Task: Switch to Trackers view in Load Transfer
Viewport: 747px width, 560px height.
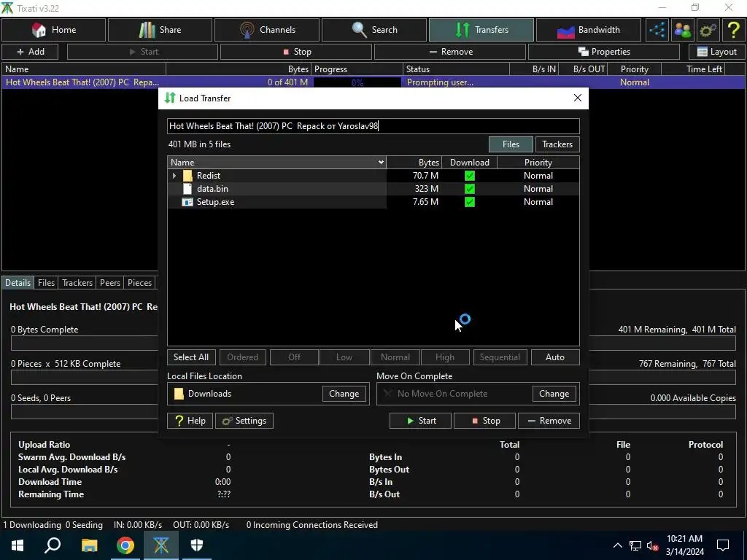Action: (x=557, y=144)
